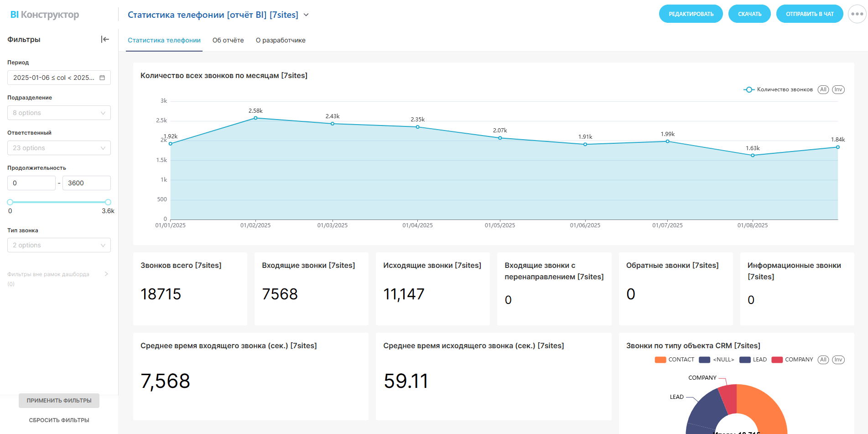Open the three-dots more options menu
Screen dimensions: 868x434
(x=857, y=14)
